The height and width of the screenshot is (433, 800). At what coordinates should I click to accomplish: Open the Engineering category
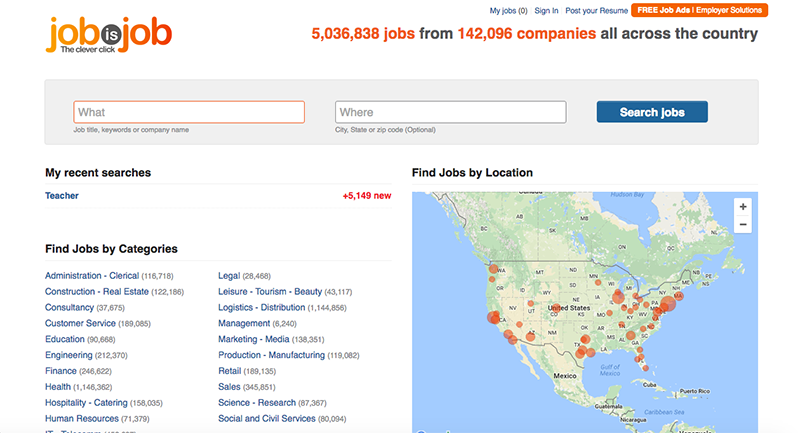pos(68,355)
